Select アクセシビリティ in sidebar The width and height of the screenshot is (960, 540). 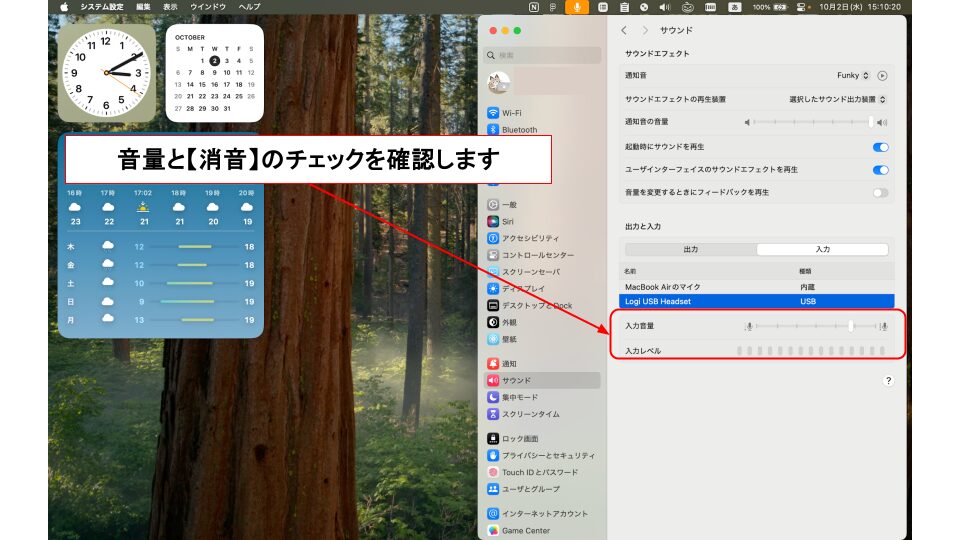tap(529, 238)
